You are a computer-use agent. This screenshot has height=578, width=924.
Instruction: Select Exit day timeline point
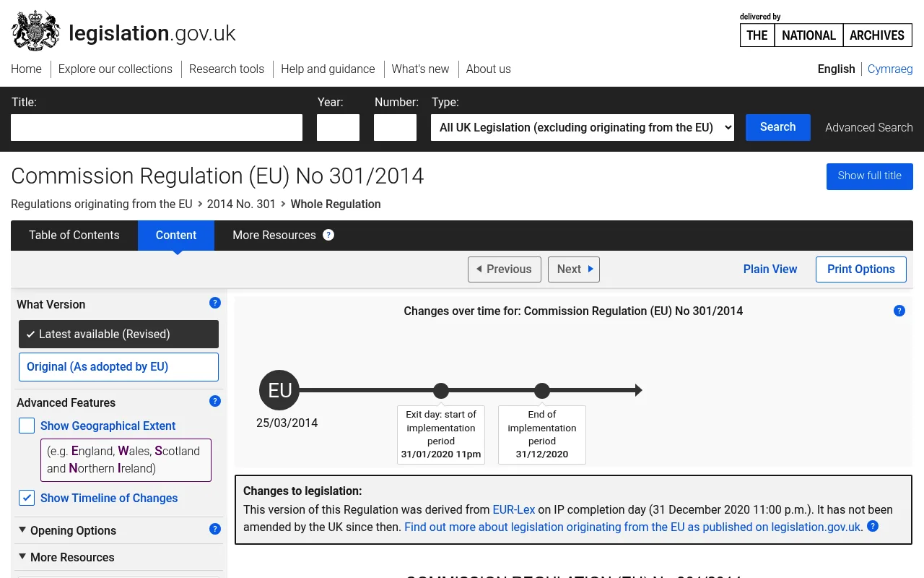click(x=441, y=391)
